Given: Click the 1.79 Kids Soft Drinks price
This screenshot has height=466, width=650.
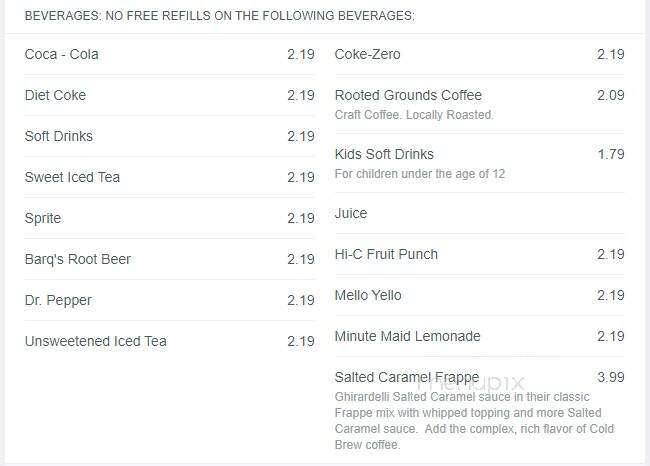Looking at the screenshot, I should pyautogui.click(x=611, y=154).
